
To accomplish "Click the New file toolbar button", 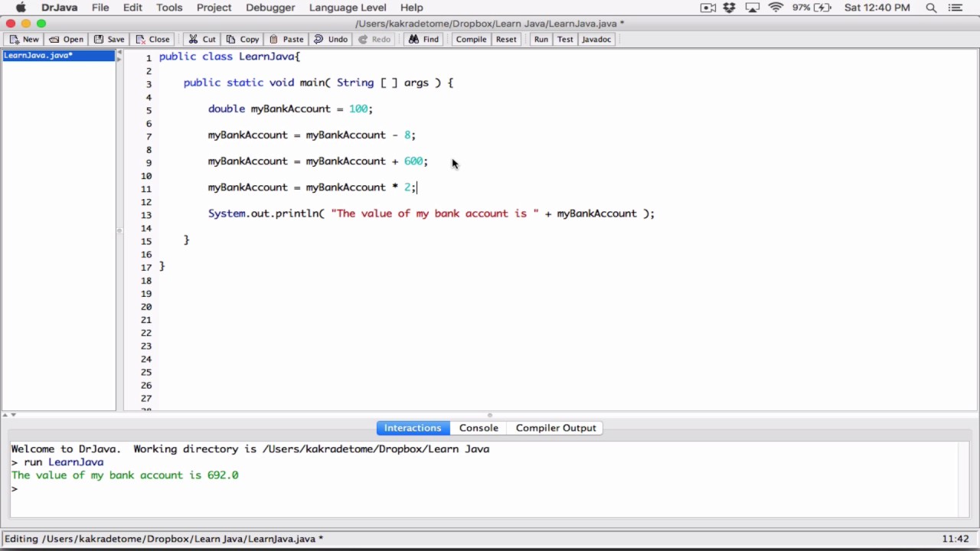I will pos(24,39).
